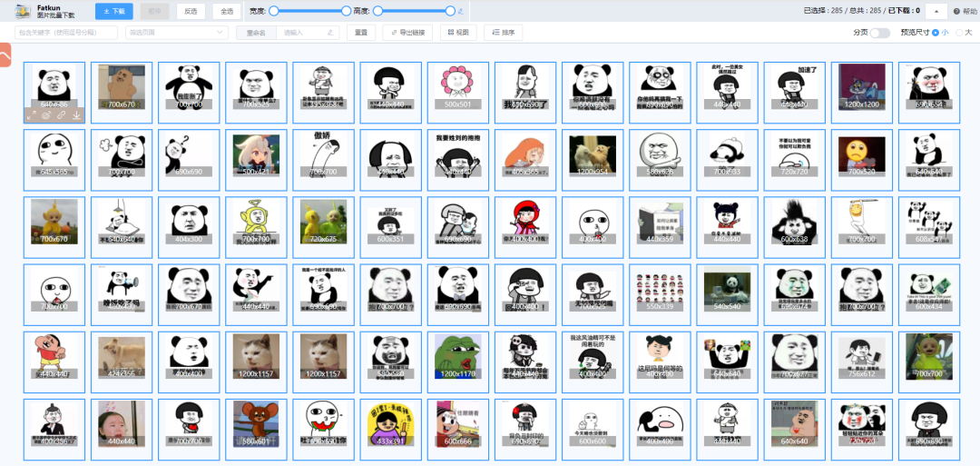Open the 帮助 help link
980x466 pixels.
(965, 11)
